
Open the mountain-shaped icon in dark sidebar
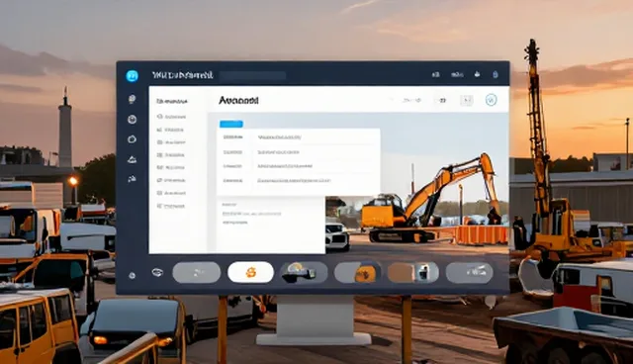[x=132, y=160]
